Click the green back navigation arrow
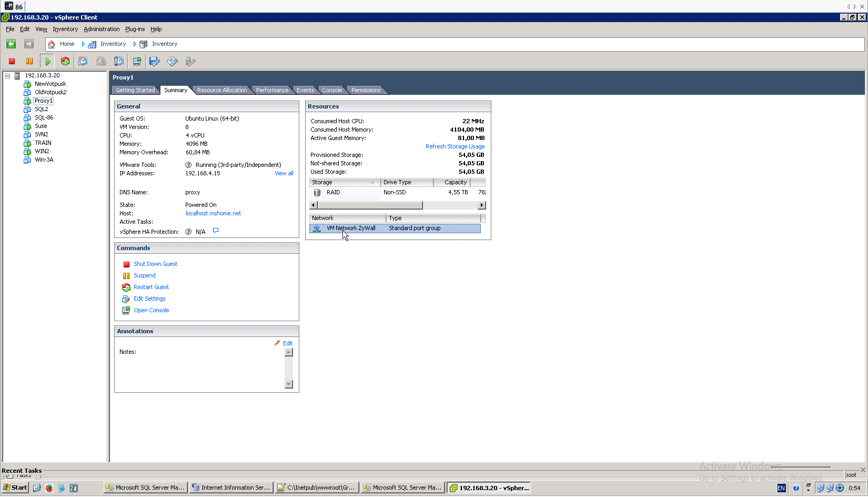This screenshot has width=868, height=497. click(11, 44)
